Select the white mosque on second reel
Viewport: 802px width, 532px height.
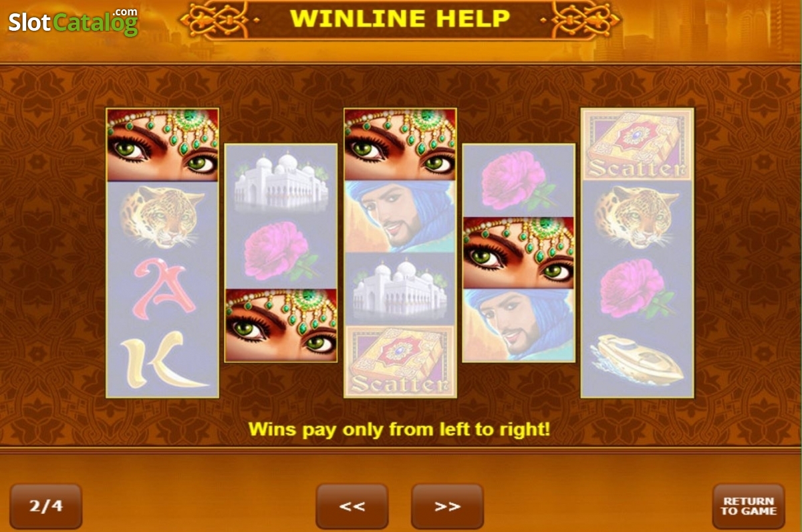click(281, 180)
